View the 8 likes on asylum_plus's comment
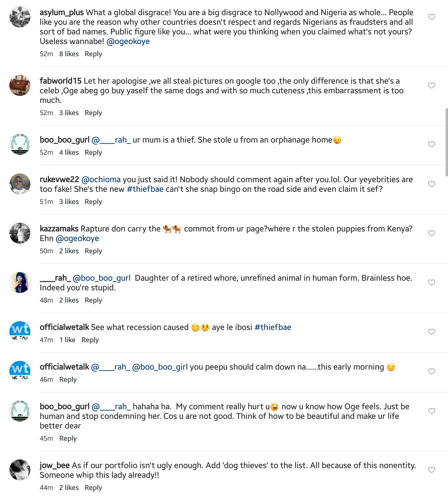Viewport: 448px width, 499px height. click(x=69, y=54)
